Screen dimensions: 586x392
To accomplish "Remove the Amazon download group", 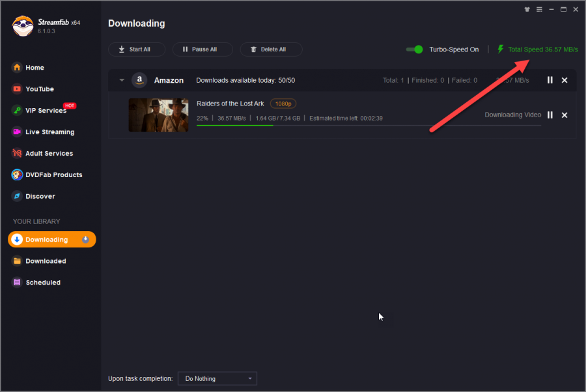I will click(x=565, y=80).
